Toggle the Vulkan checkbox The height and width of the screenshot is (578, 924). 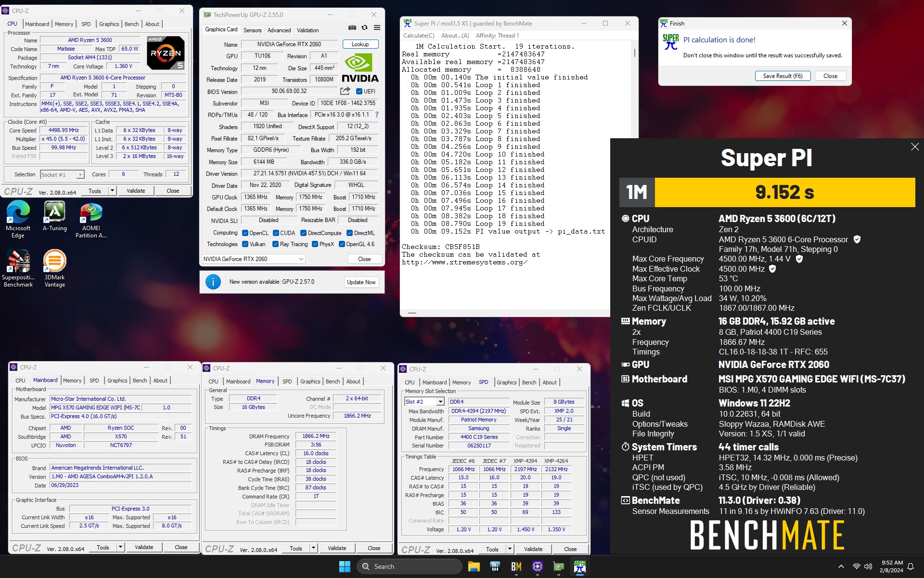pyautogui.click(x=245, y=244)
